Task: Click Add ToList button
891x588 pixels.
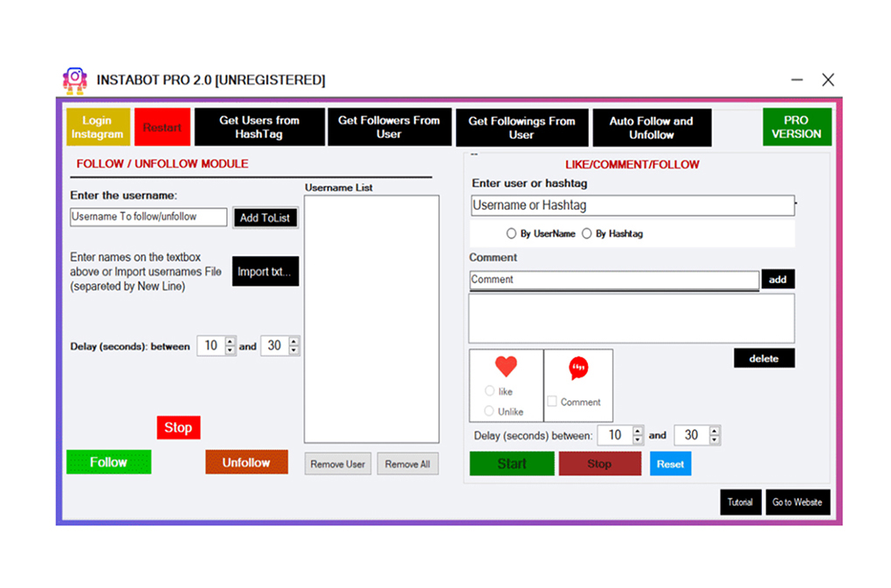Action: pyautogui.click(x=266, y=218)
